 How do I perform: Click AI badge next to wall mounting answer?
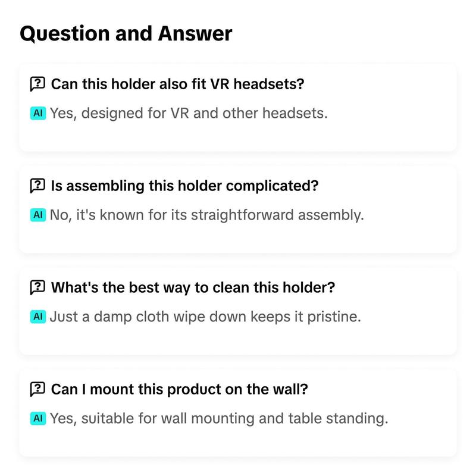[x=38, y=418]
